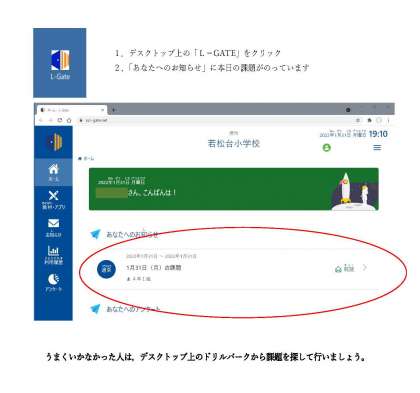Open the browser's three-dot menu
Viewport: 420px width, 393px height.
[x=388, y=120]
